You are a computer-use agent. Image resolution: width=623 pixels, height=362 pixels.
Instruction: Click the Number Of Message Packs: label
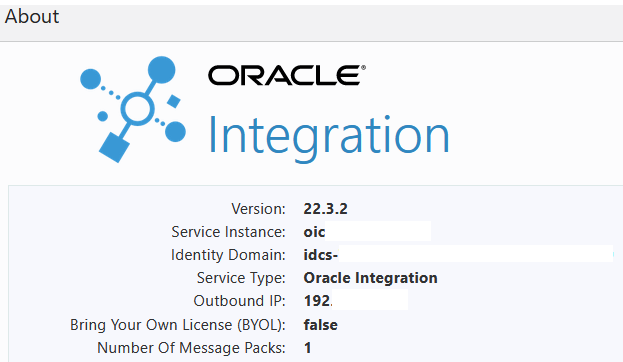click(192, 348)
